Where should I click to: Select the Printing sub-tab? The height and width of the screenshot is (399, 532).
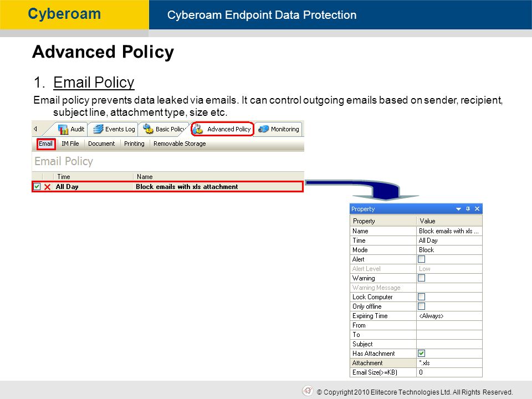(134, 144)
